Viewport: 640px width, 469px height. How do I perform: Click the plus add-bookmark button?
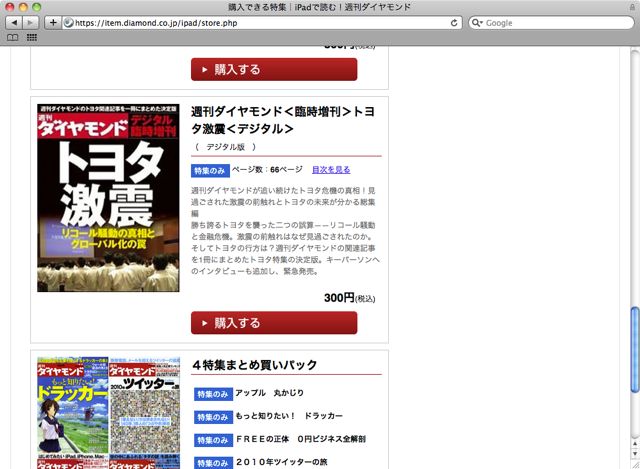(53, 23)
